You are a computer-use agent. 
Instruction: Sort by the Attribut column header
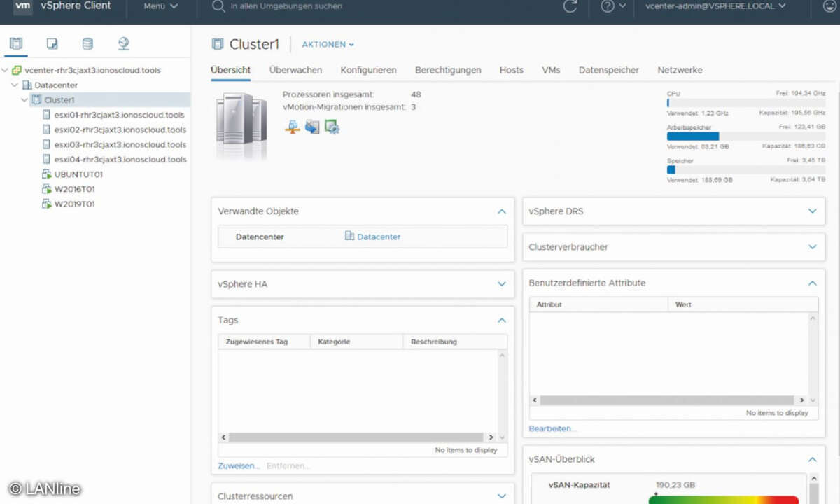598,304
